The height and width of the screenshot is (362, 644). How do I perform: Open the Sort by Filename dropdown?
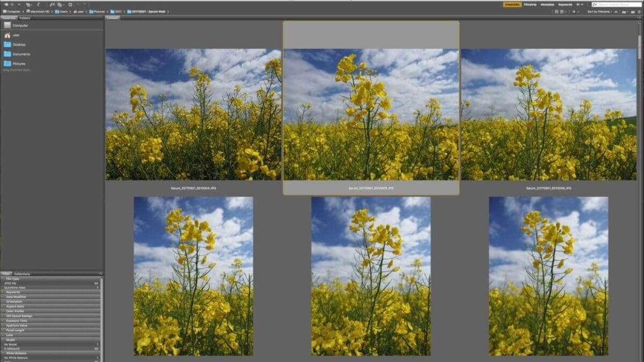599,12
